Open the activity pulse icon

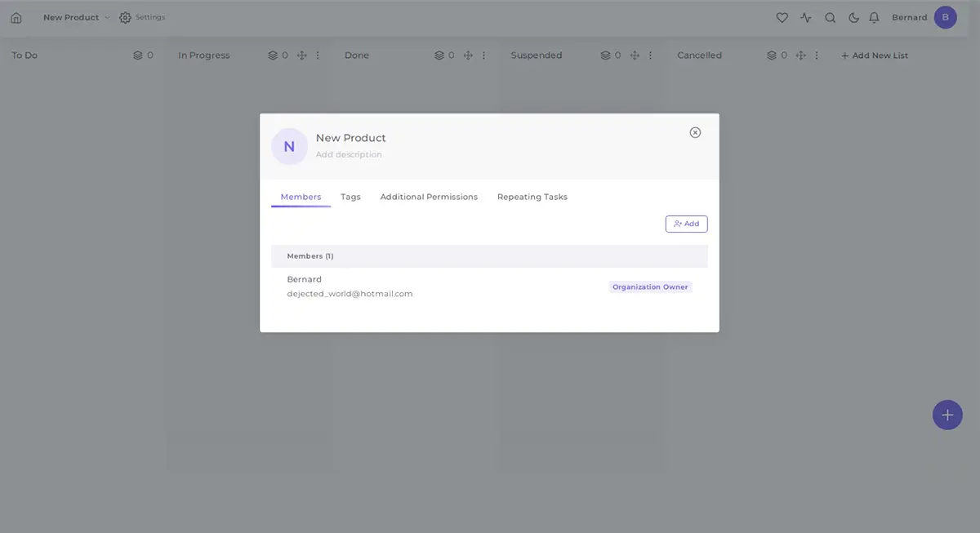(806, 17)
